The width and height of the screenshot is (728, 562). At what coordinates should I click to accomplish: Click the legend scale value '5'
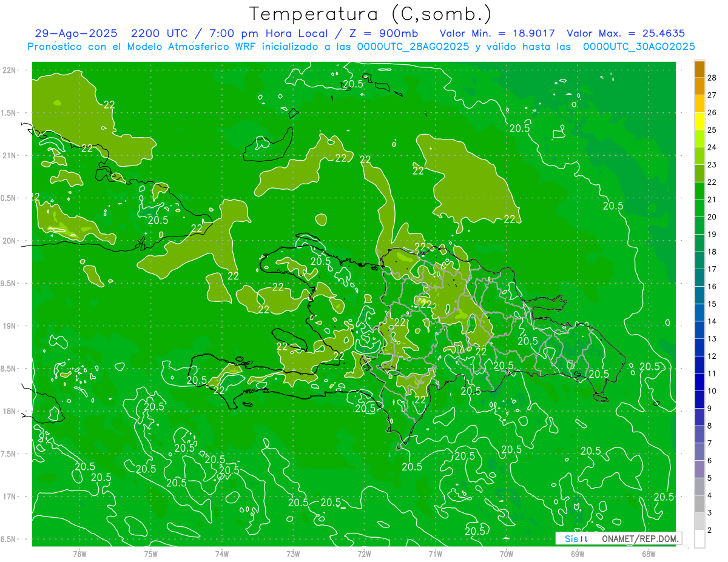710,478
